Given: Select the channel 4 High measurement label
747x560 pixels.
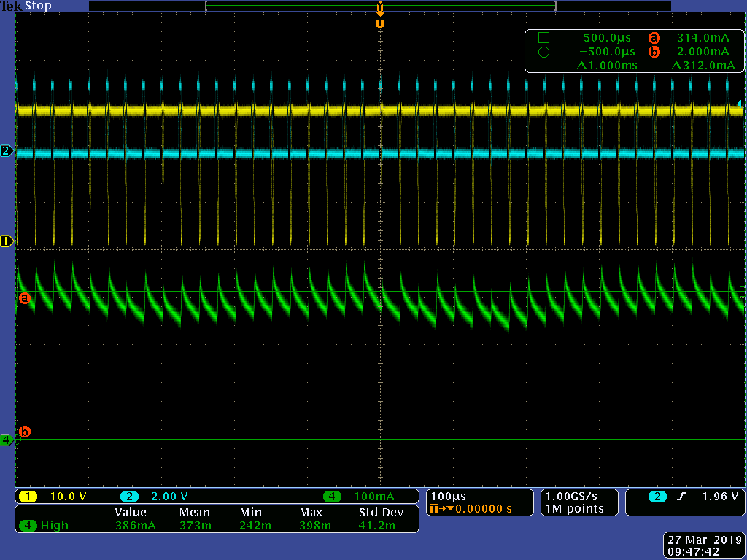Looking at the screenshot, I should (47, 525).
